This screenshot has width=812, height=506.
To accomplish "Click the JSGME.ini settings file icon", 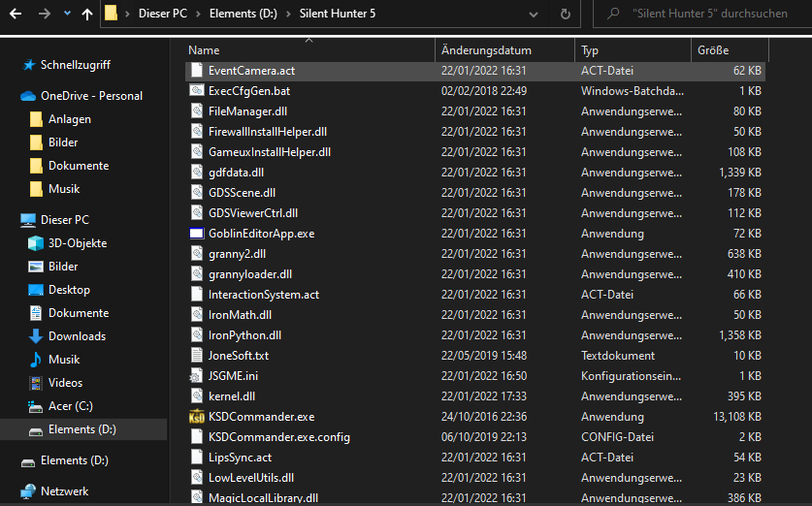I will click(x=197, y=376).
